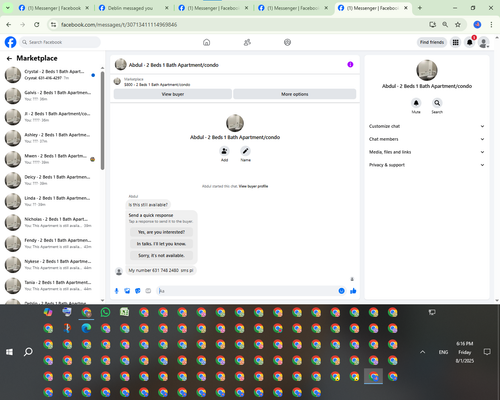Open the account profile avatar menu
Image resolution: width=500 pixels, height=400 pixels.
pyautogui.click(x=484, y=42)
